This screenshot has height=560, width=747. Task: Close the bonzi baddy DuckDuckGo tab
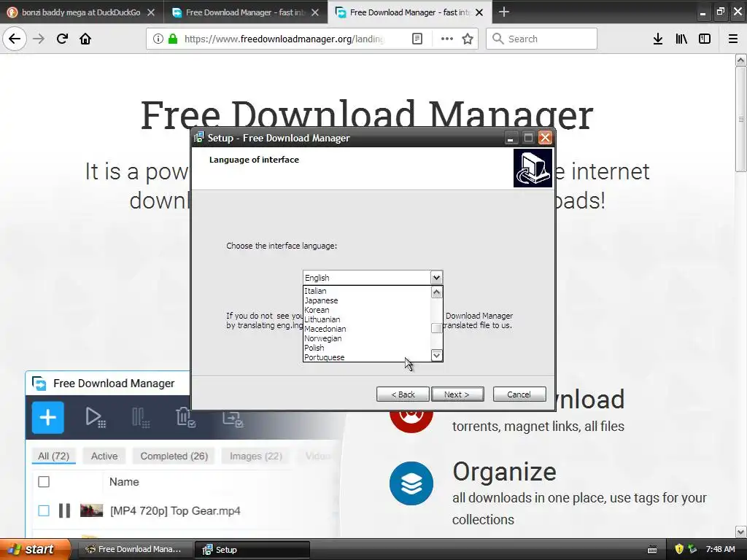(x=151, y=12)
